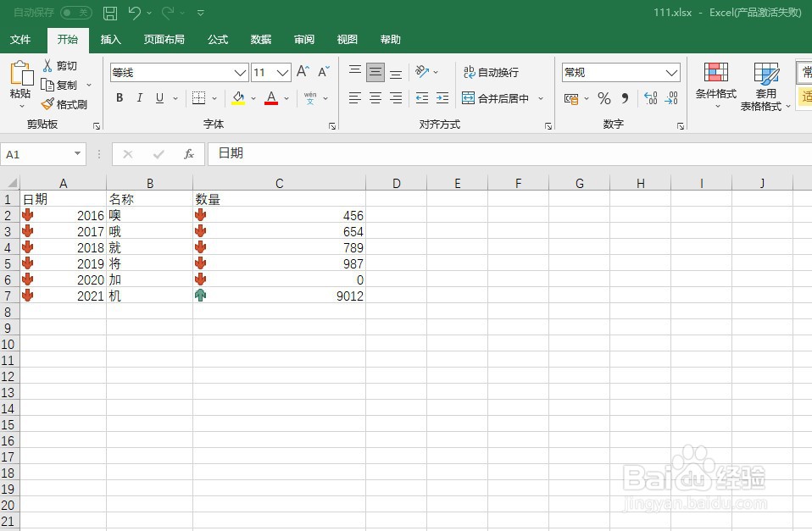812x531 pixels.
Task: Toggle underline formatting
Action: pos(161,98)
